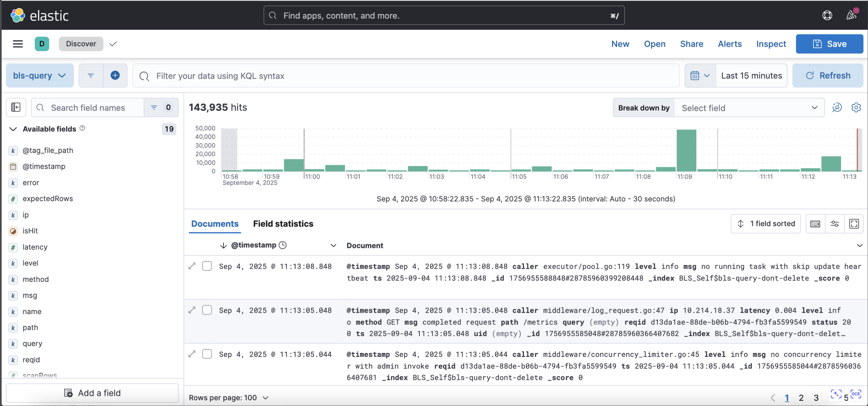Open the keyboard shortcuts icon

pyautogui.click(x=815, y=224)
